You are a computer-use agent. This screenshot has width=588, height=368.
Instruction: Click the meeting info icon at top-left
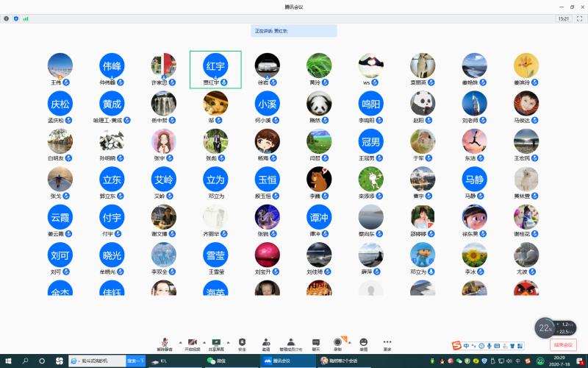tap(6, 18)
